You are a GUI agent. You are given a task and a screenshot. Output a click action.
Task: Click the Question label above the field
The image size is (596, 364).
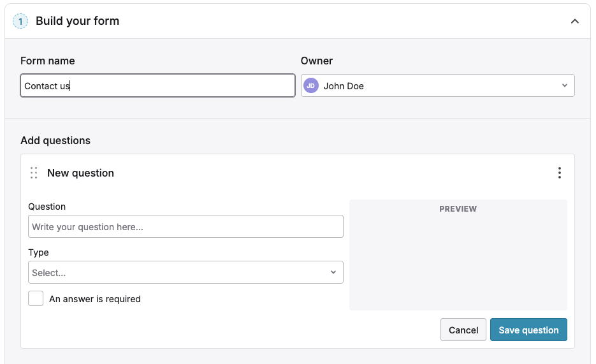pyautogui.click(x=47, y=207)
